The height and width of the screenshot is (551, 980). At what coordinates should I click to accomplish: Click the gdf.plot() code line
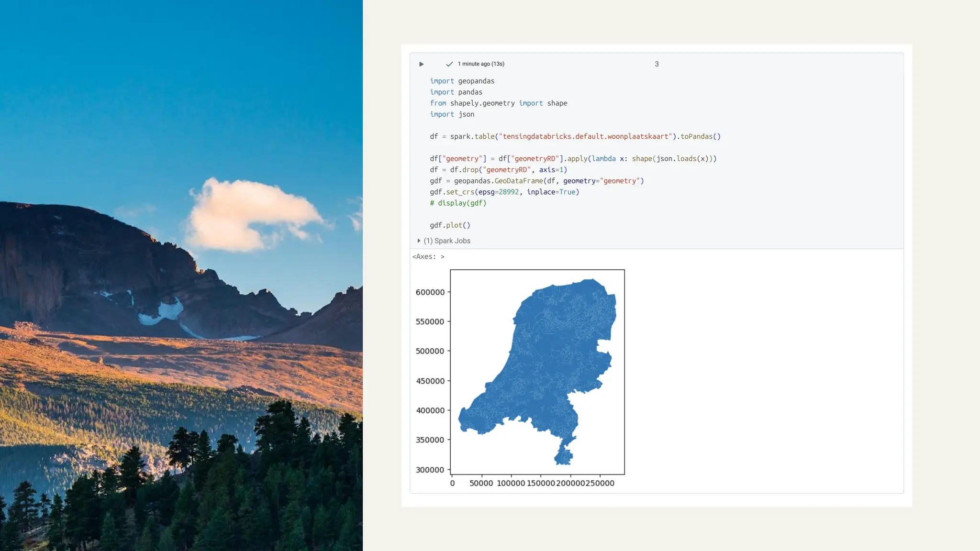pyautogui.click(x=450, y=225)
